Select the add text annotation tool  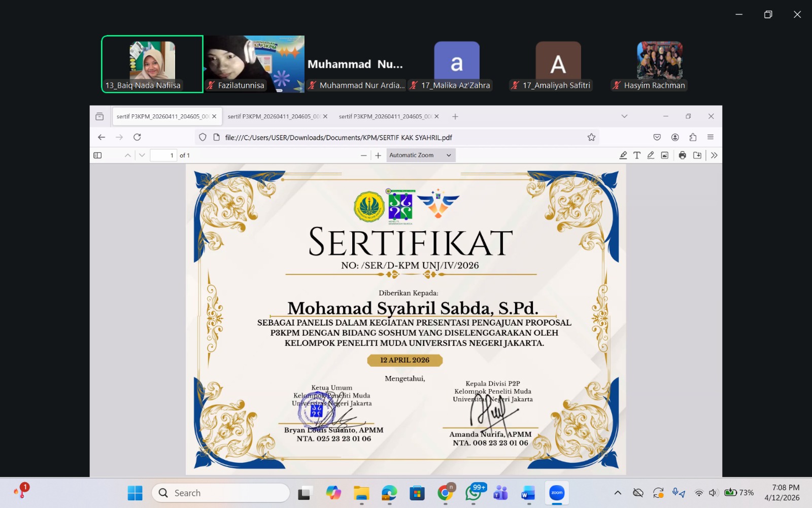coord(637,155)
